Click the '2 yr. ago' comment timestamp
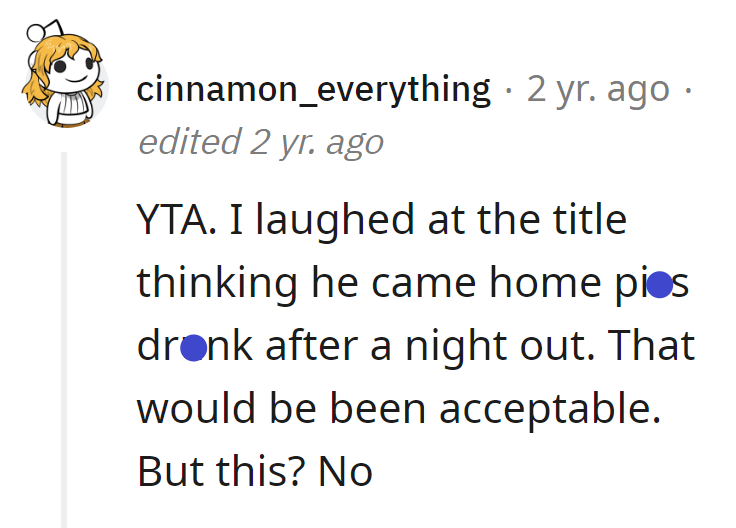 click(x=598, y=89)
